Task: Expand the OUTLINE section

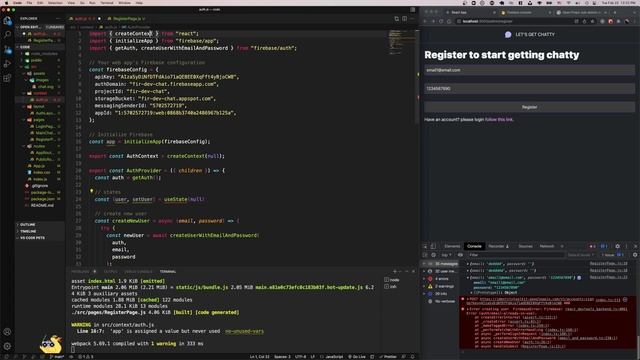Action: coord(28,224)
